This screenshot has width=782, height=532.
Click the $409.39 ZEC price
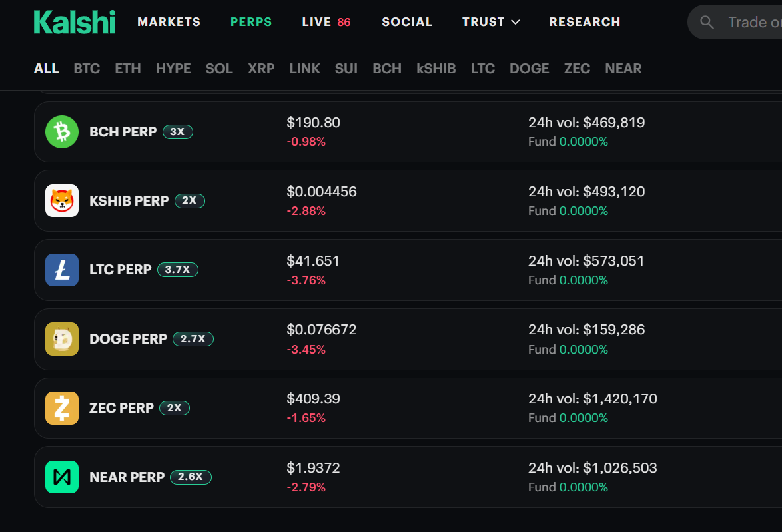pos(313,399)
